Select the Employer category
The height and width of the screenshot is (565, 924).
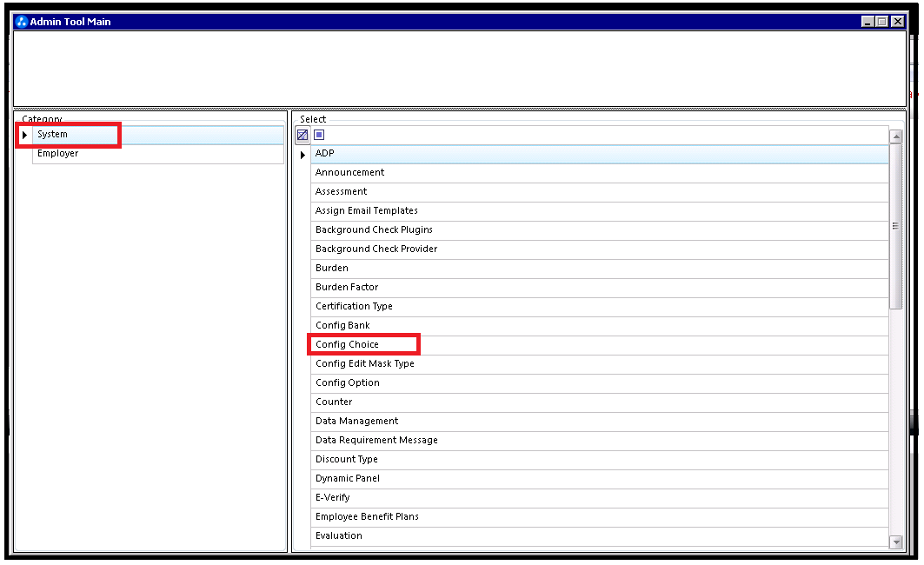pyautogui.click(x=158, y=154)
